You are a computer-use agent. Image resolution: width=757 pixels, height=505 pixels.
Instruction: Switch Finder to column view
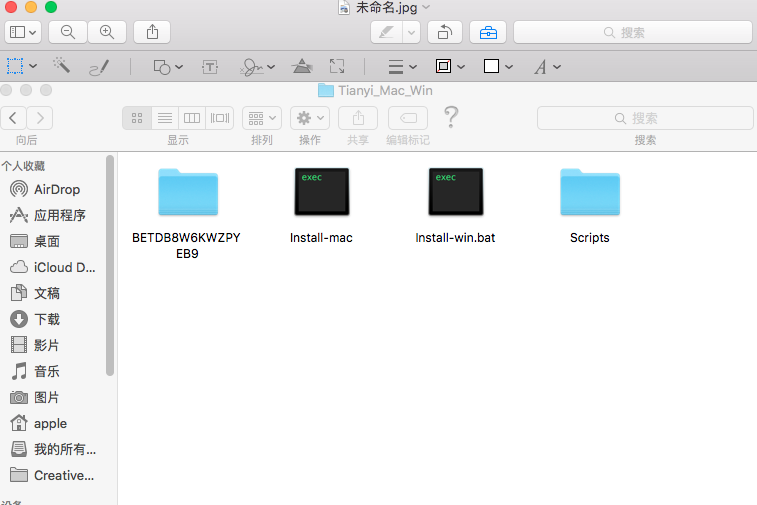(192, 118)
